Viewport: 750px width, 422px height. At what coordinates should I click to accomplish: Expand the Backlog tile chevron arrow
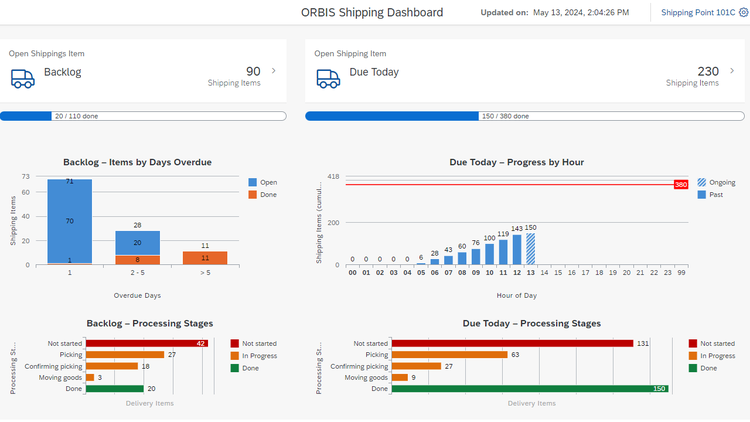274,71
